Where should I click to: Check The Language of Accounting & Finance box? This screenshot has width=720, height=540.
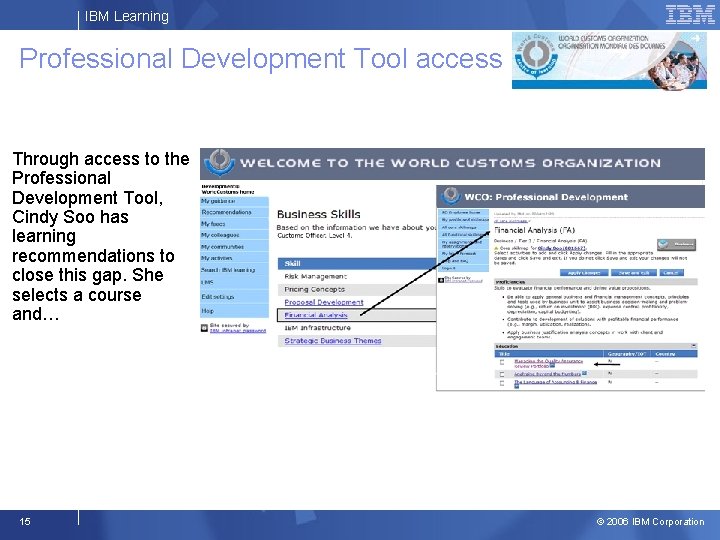pos(502,382)
